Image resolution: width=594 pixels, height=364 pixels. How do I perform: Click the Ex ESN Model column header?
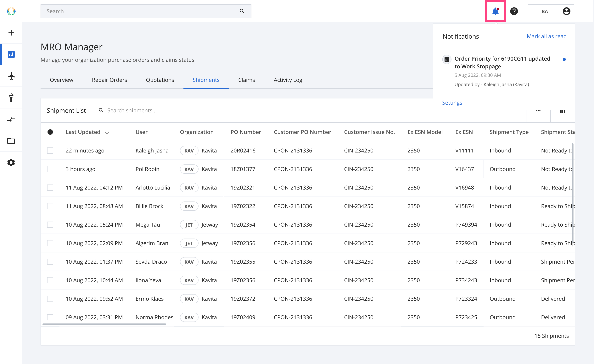(x=425, y=132)
